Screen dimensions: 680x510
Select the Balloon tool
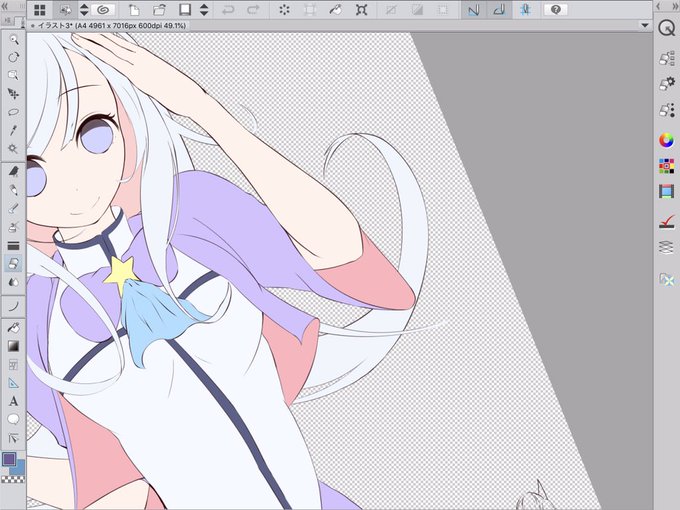coord(14,419)
